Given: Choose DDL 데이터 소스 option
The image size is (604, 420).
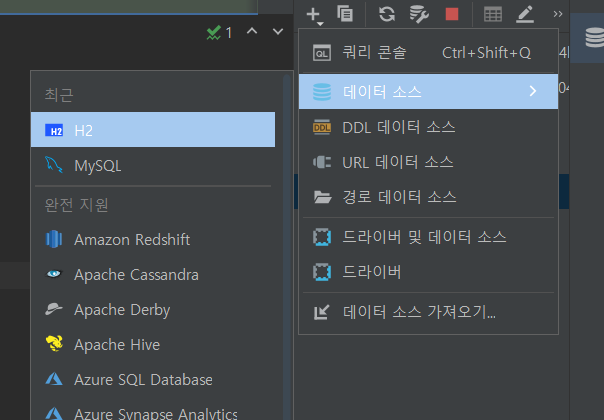Looking at the screenshot, I should point(428,127).
